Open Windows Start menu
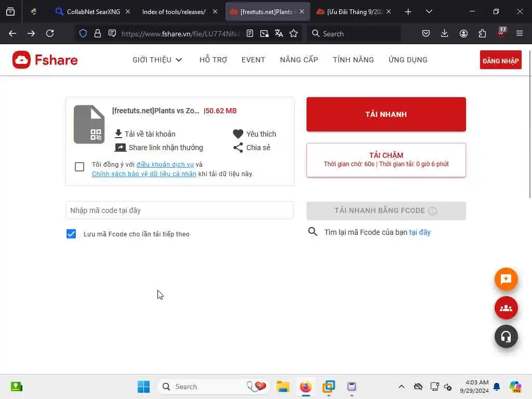 click(x=143, y=387)
